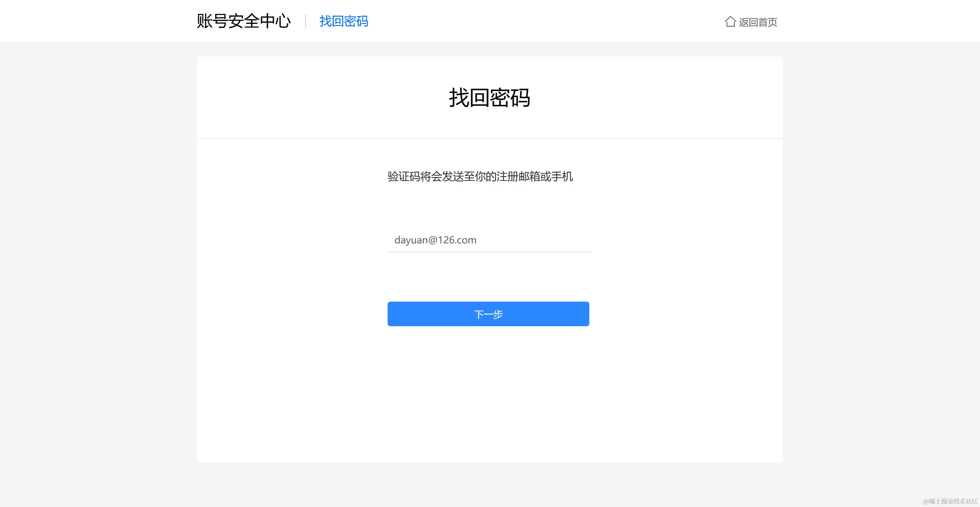Click the dayuan@126.com text in input
Viewport: 980px width, 507px height.
click(435, 240)
